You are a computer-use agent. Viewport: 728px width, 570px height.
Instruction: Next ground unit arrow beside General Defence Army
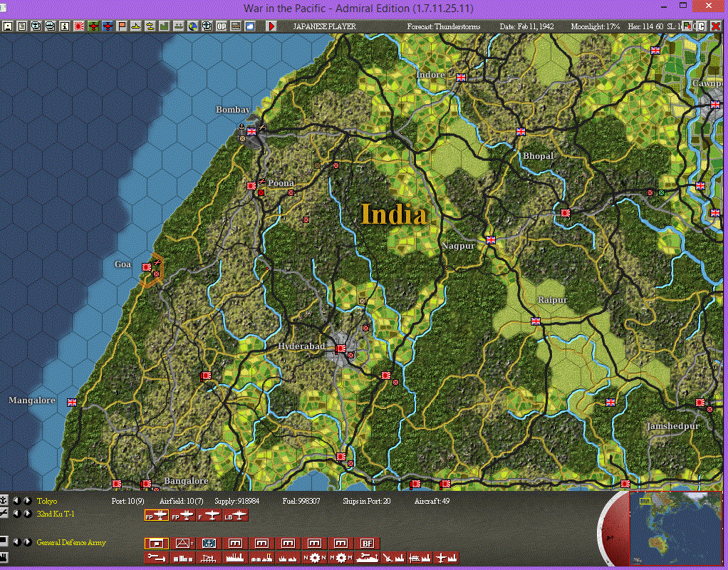tap(28, 542)
